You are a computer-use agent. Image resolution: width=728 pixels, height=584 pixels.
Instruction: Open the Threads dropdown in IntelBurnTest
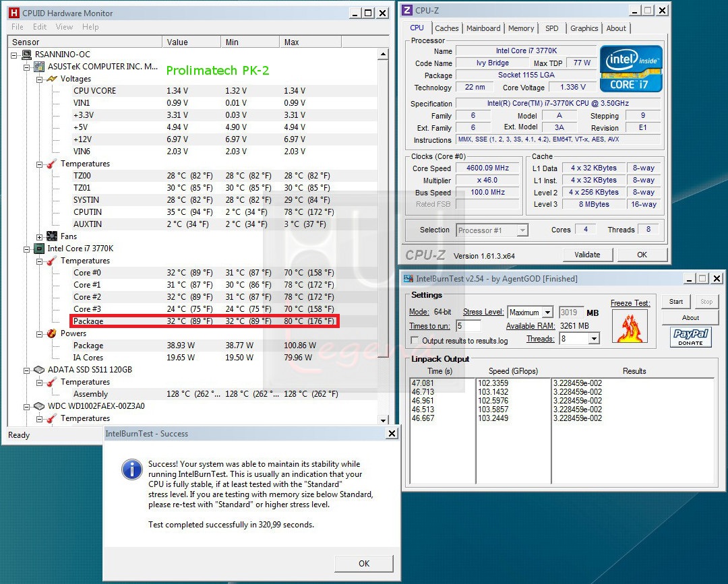pyautogui.click(x=594, y=339)
